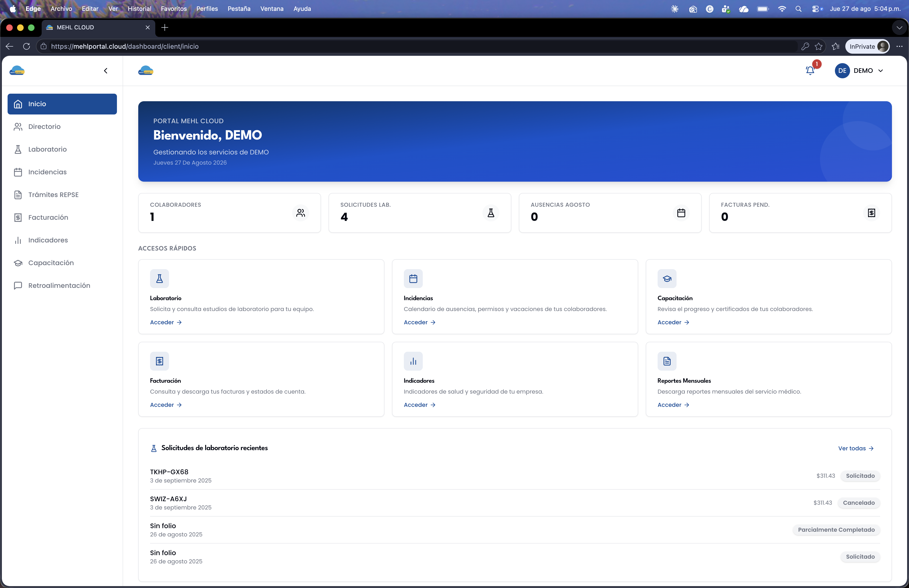909x588 pixels.
Task: Open a new browser tab
Action: click(x=165, y=27)
